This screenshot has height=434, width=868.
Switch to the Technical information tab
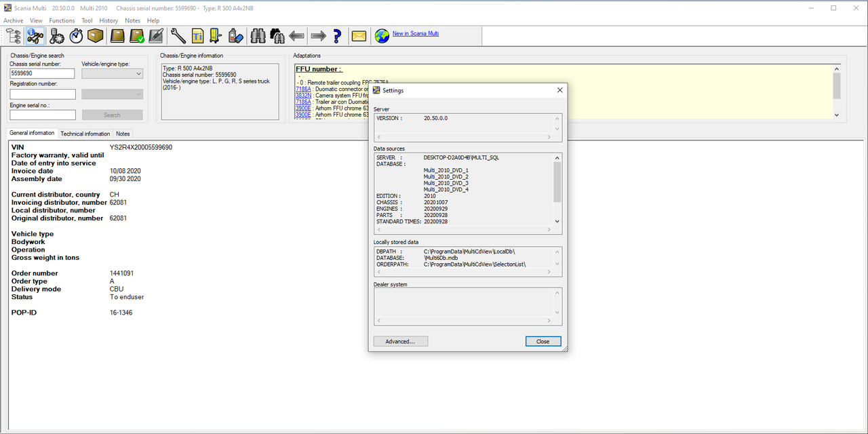click(85, 134)
